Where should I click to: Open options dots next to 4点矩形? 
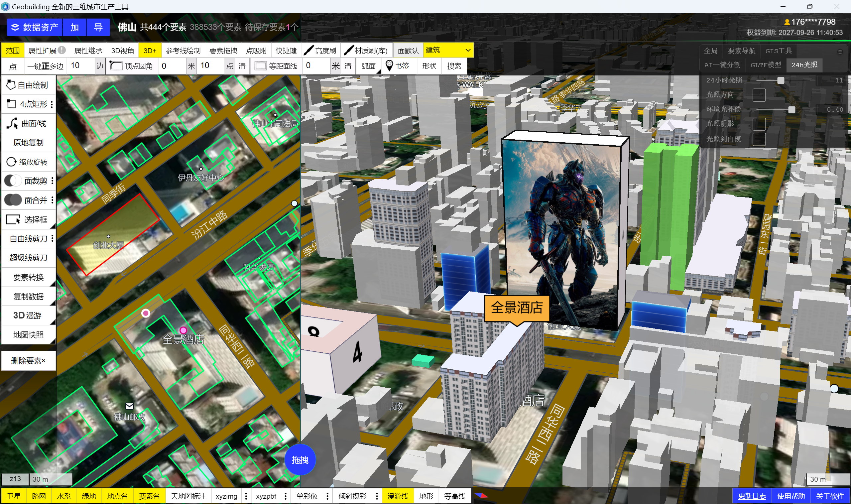52,104
